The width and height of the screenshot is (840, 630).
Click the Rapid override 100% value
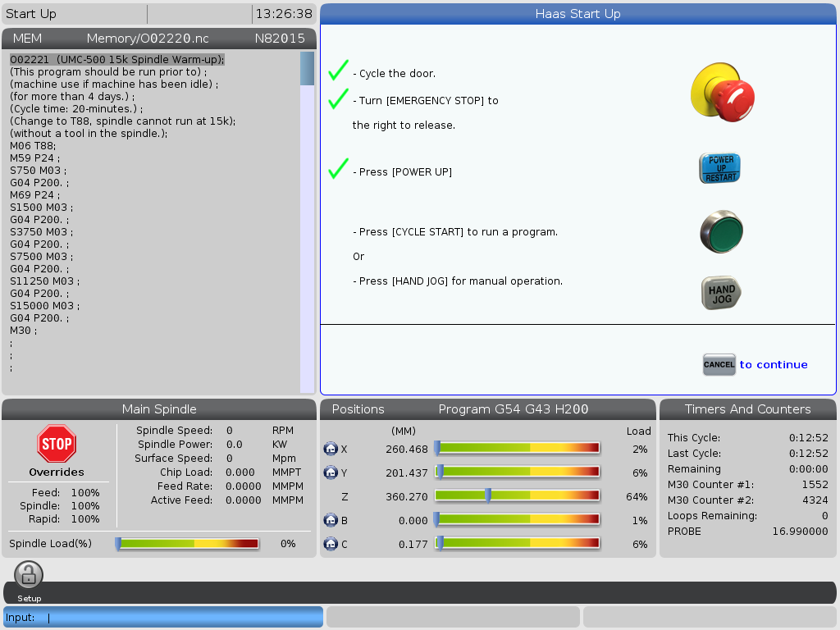point(85,519)
